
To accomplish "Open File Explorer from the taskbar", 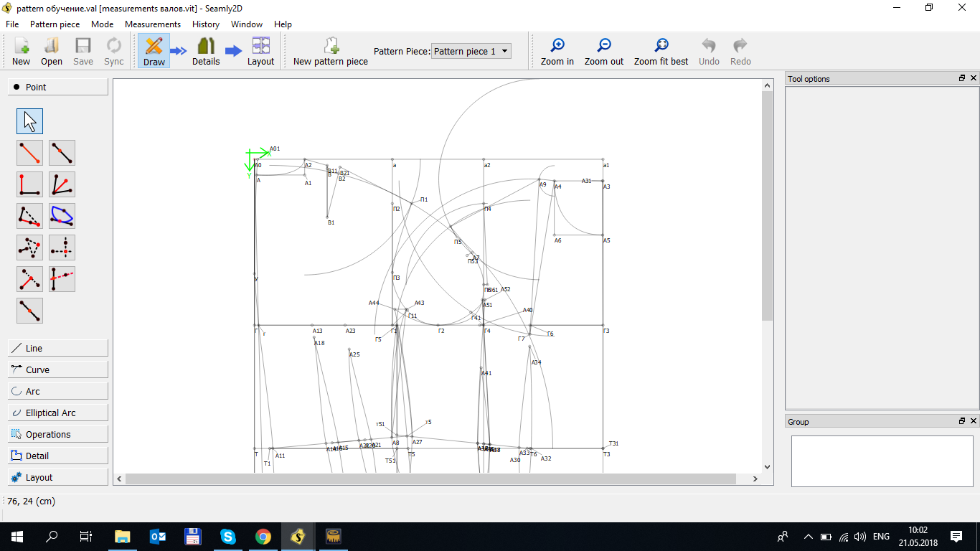I will tap(123, 537).
